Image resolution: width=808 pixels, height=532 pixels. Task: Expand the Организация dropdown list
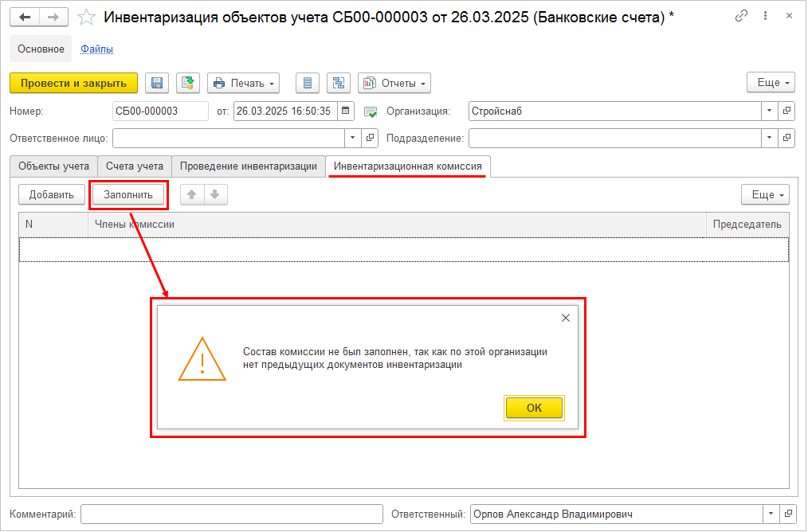tap(770, 111)
